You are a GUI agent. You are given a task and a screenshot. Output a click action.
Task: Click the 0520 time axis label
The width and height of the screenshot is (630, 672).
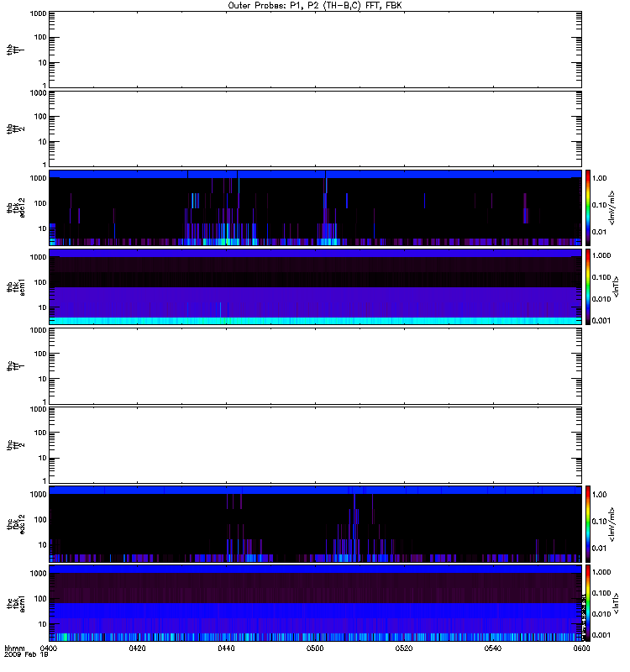404,648
